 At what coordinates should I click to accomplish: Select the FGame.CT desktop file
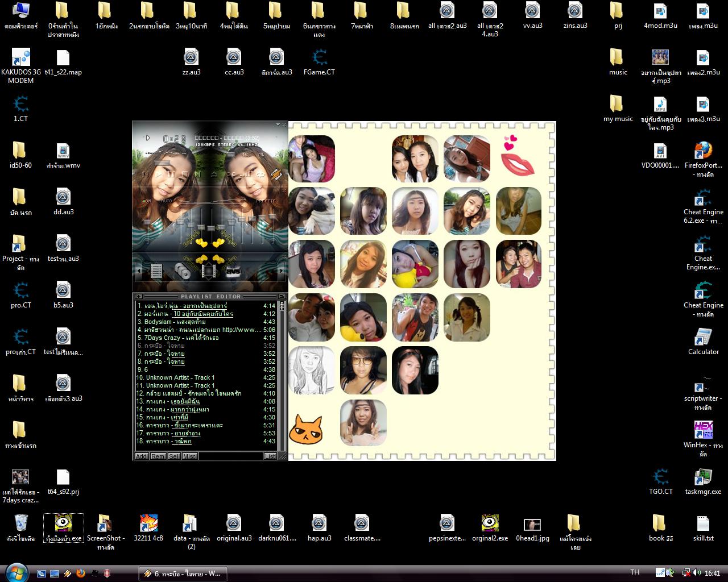click(319, 62)
